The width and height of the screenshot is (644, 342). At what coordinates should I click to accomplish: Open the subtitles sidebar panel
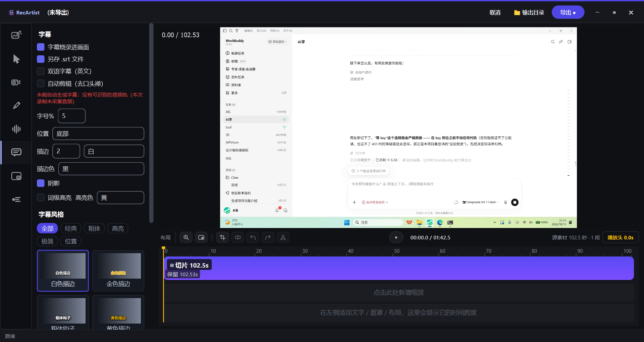point(16,152)
